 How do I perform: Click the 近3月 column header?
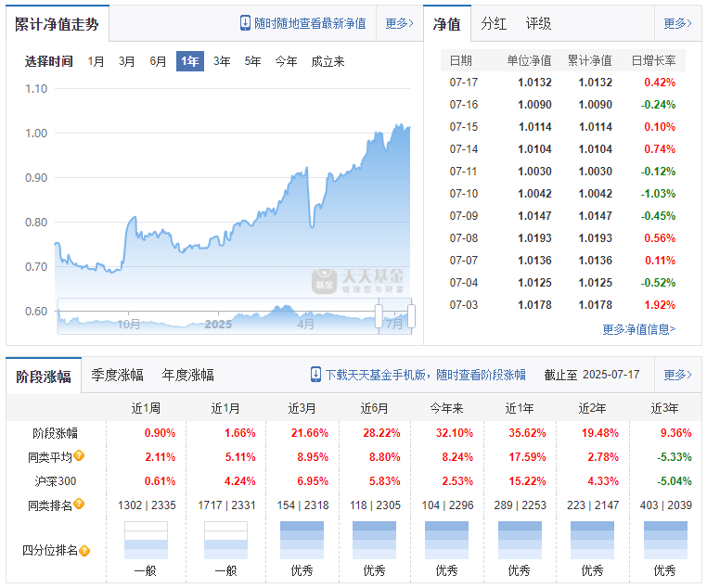click(302, 408)
